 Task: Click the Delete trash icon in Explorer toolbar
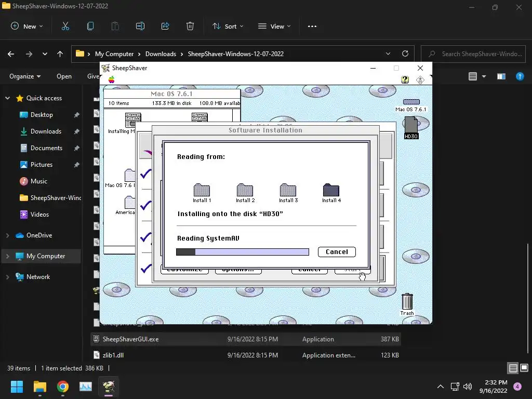point(190,26)
